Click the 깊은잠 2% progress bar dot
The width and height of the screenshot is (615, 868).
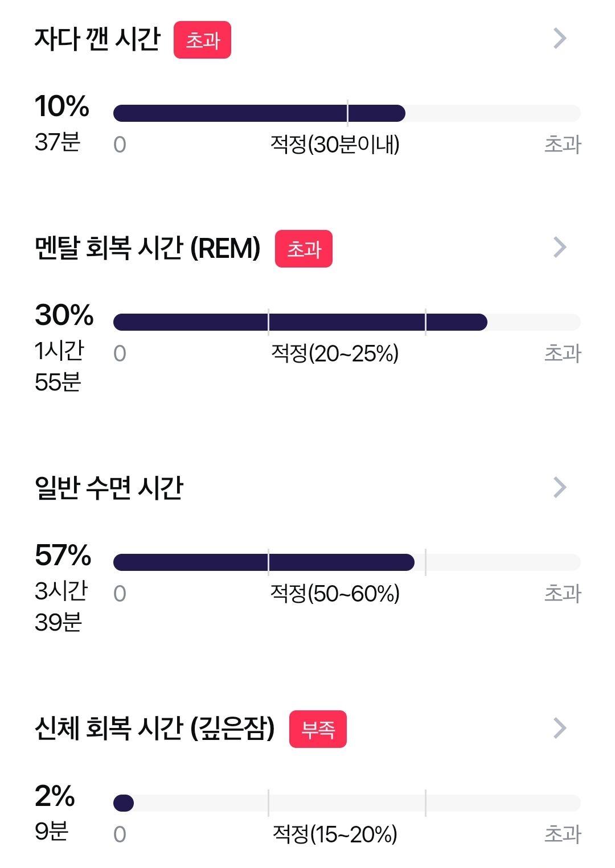coord(124,803)
